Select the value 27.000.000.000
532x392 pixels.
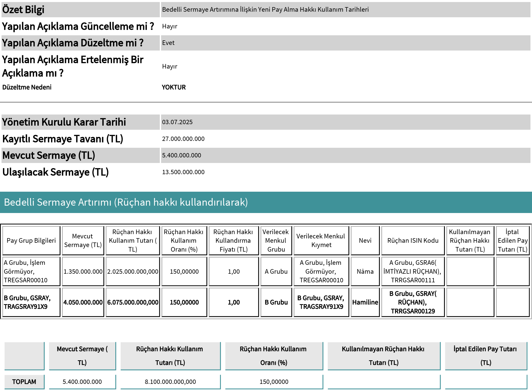click(183, 139)
